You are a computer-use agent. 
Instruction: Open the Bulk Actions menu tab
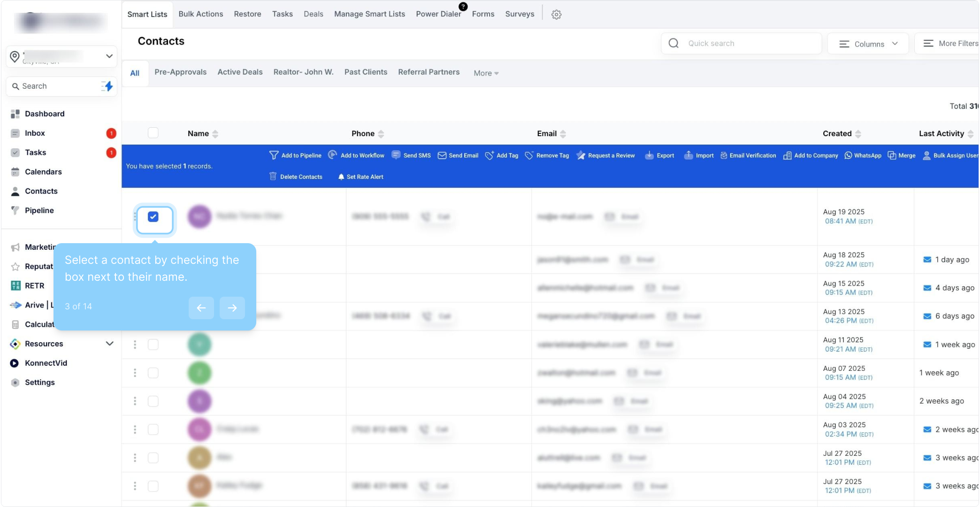click(200, 14)
